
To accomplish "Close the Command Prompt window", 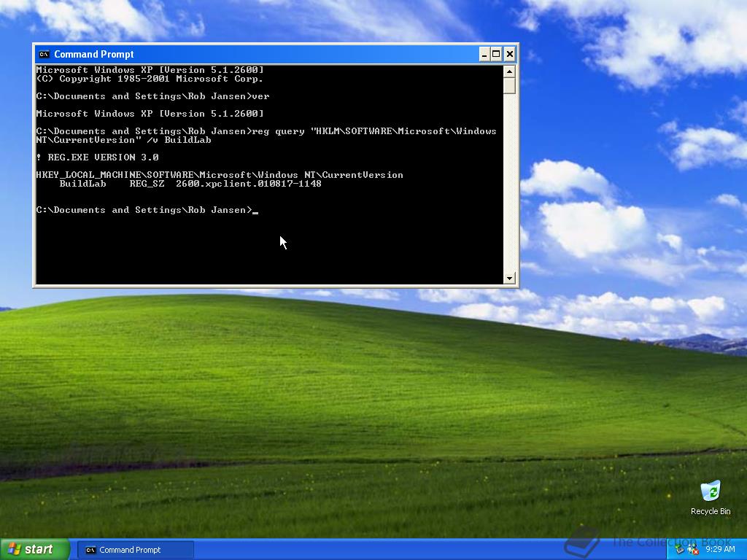I will tap(509, 54).
